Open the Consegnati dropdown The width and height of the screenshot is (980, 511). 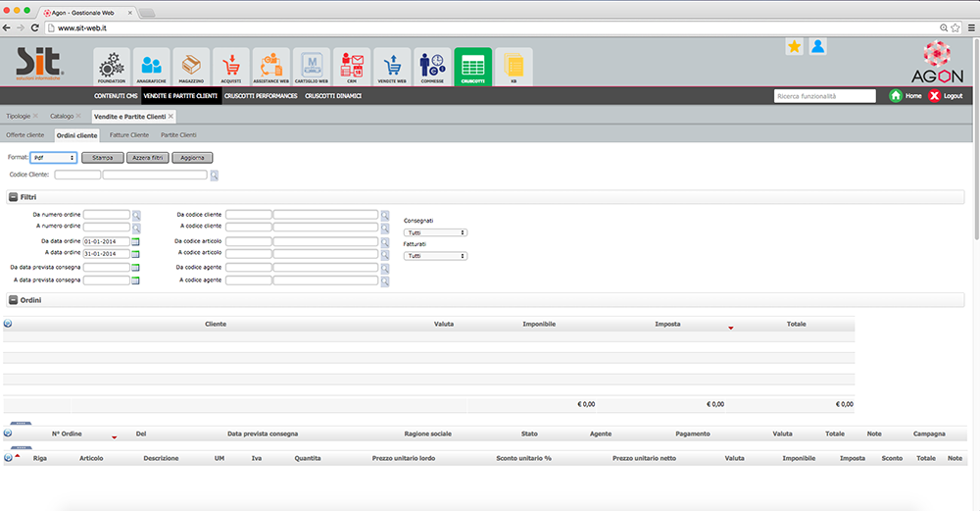pos(435,232)
